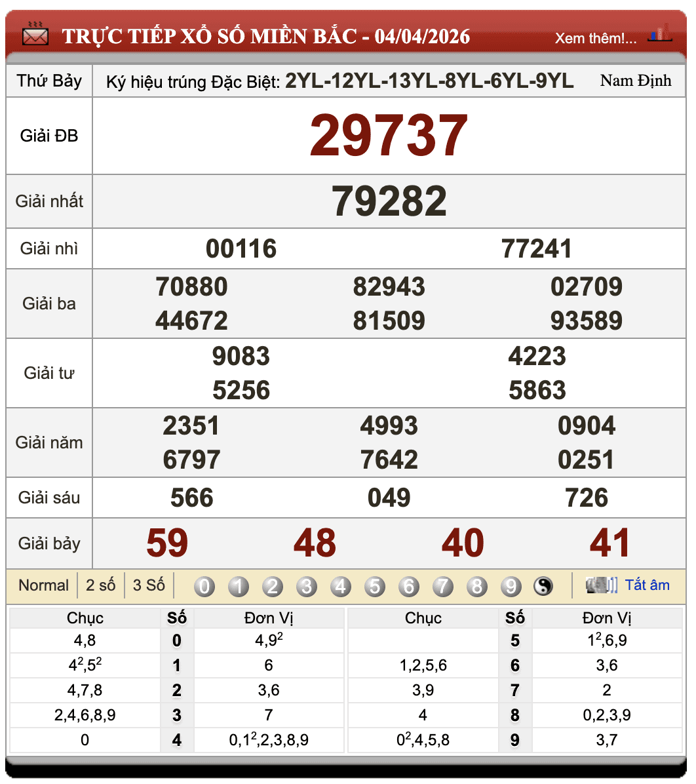
Task: Click the yin-yang filter icon
Action: 543,586
